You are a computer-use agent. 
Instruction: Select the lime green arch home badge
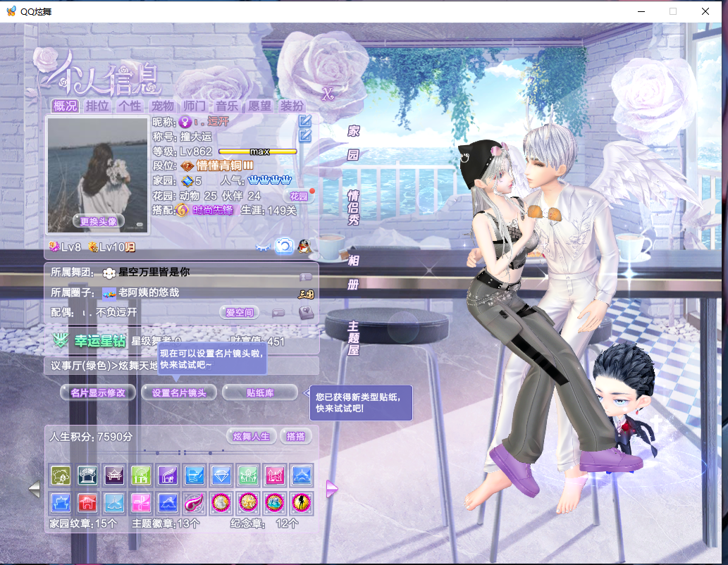(141, 476)
